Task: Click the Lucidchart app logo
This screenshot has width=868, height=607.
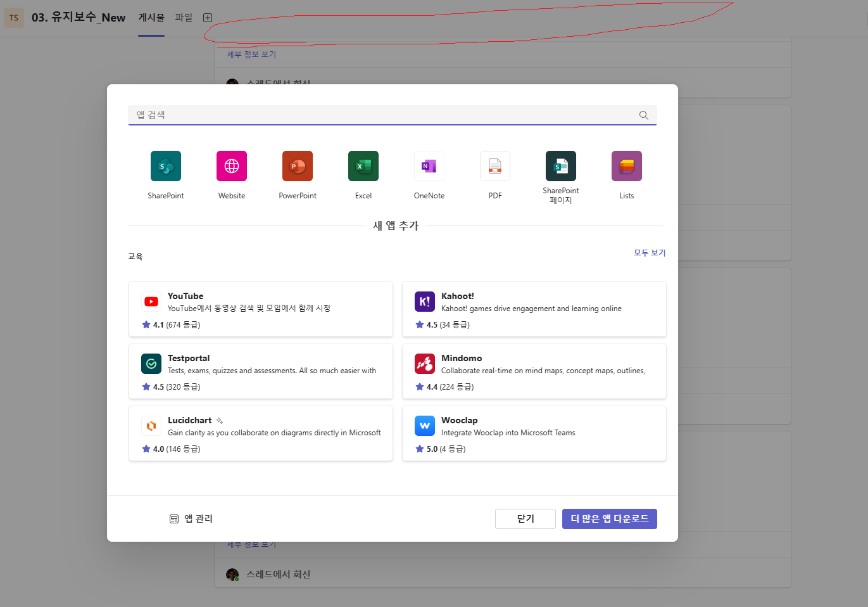Action: click(151, 426)
